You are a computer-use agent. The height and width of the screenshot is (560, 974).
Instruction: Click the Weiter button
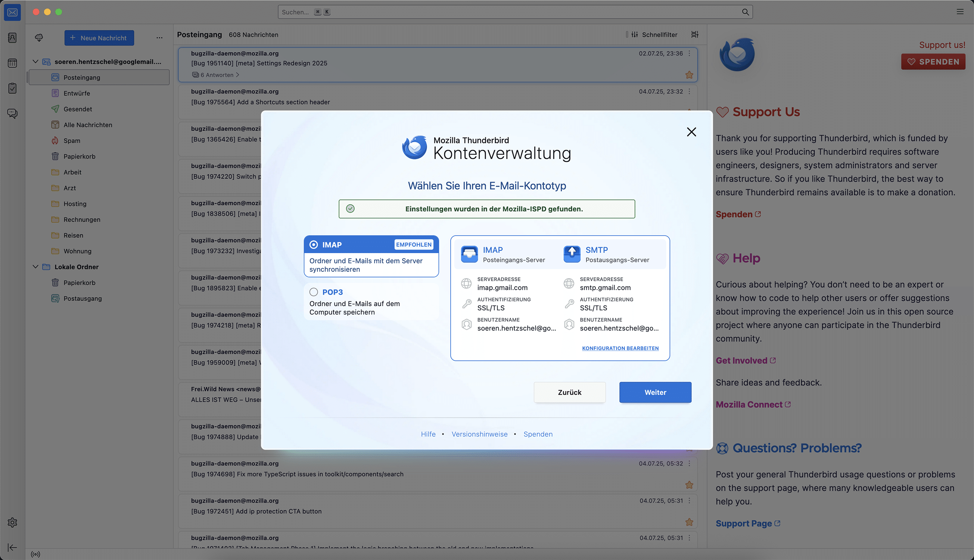tap(655, 392)
